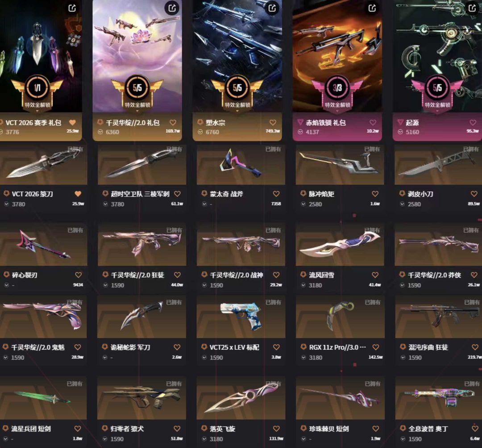This screenshot has height=448, width=482.
Task: Click the 5/5 特效全解锁 badge on 塑水宗
Action: click(x=237, y=92)
